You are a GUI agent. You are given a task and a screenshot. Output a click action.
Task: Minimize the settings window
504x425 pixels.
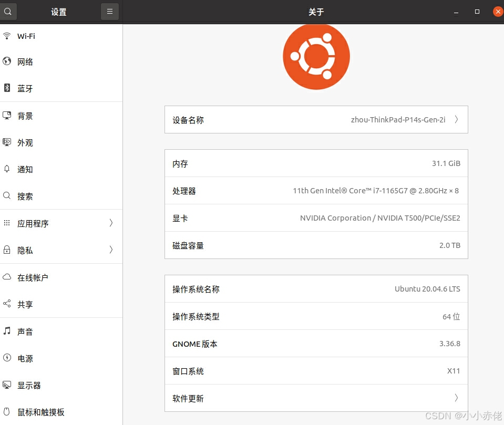click(456, 12)
